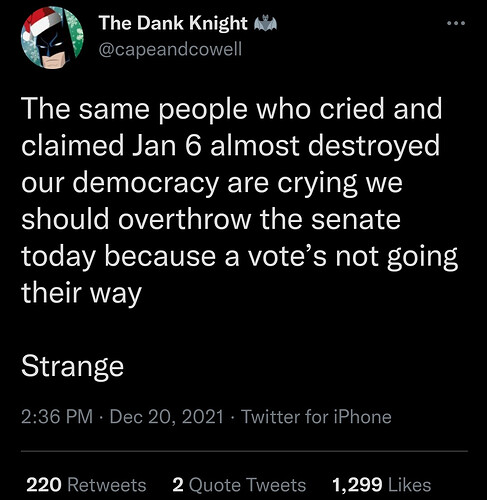Click the divider line above tweet stats
Image resolution: width=487 pixels, height=500 pixels.
244,451
